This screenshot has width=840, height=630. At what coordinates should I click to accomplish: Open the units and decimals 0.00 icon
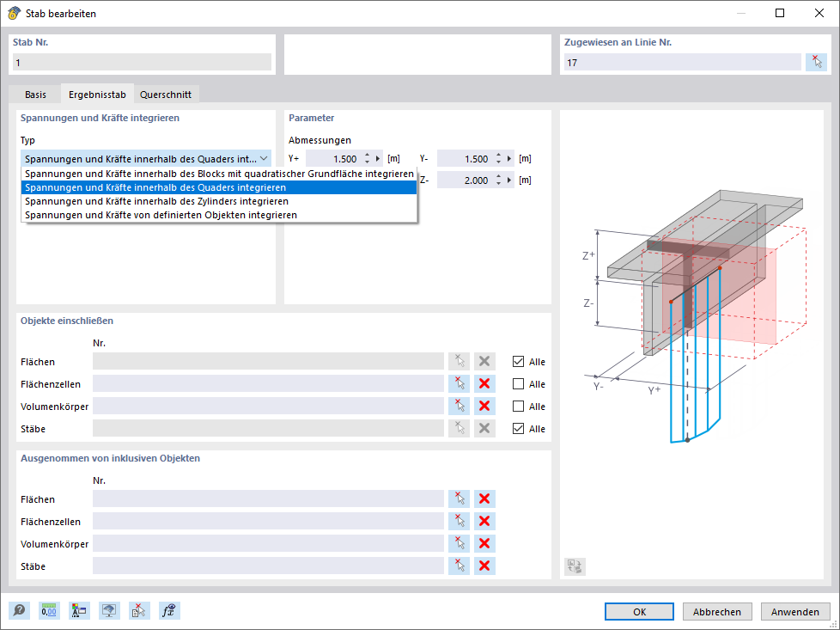(49, 611)
